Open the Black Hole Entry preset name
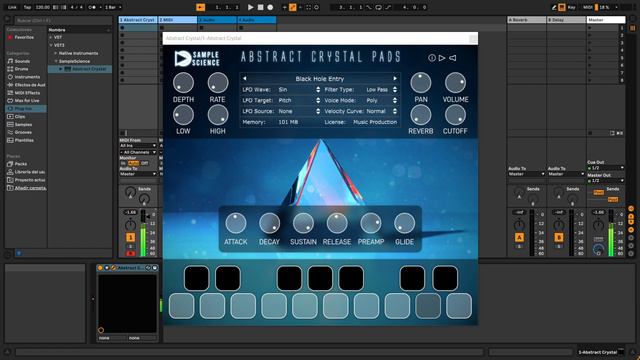 pos(320,78)
